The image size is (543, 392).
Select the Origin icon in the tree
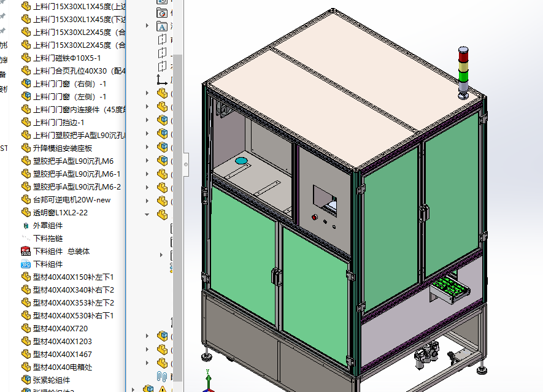tap(162, 80)
